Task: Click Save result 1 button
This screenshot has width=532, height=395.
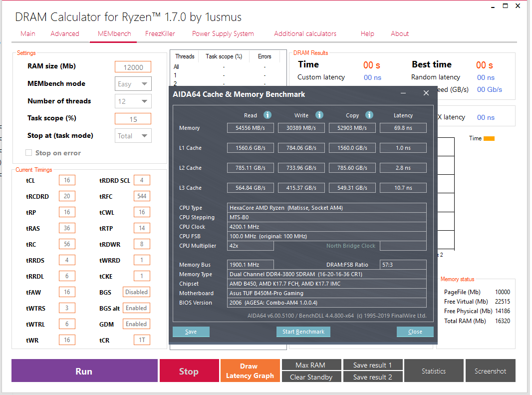Action: (x=372, y=365)
